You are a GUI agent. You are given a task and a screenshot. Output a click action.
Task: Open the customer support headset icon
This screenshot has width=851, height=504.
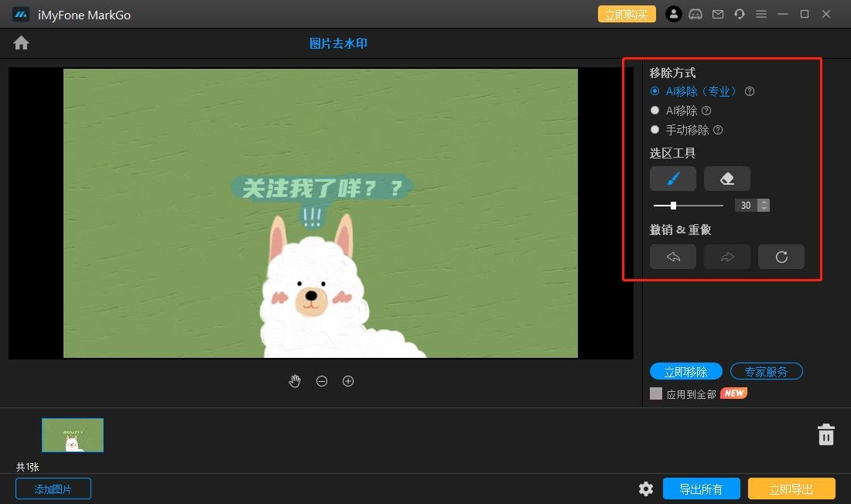pyautogui.click(x=739, y=14)
